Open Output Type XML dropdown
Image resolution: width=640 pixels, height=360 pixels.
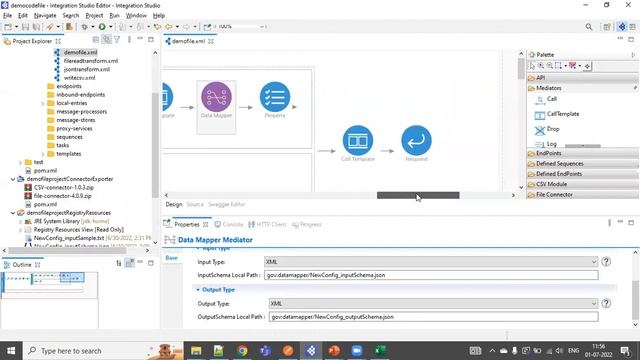(433, 303)
